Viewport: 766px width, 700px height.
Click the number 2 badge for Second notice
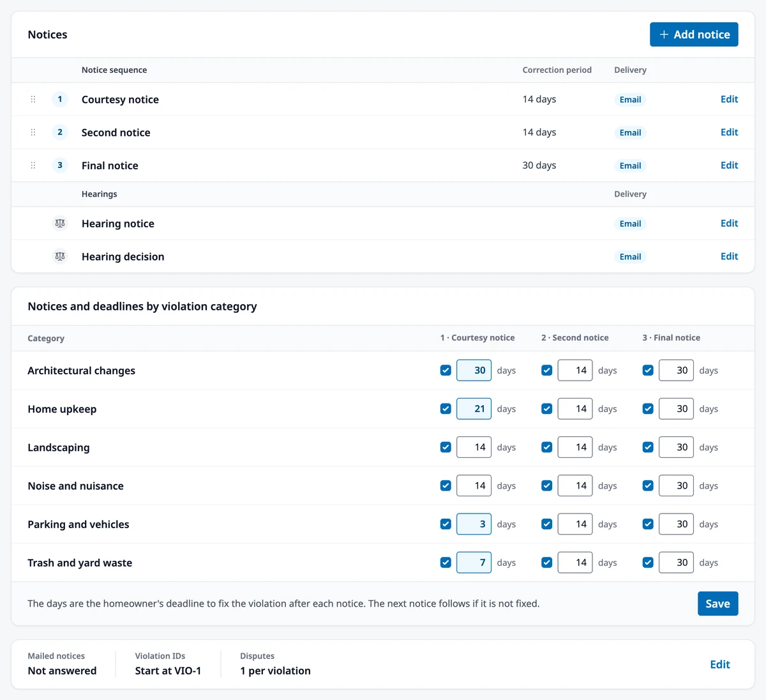(x=60, y=132)
